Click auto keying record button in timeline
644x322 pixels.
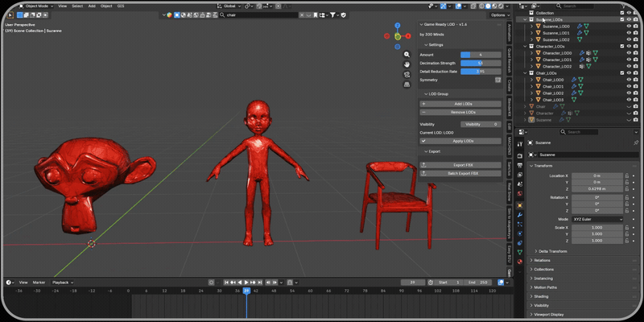click(x=212, y=283)
